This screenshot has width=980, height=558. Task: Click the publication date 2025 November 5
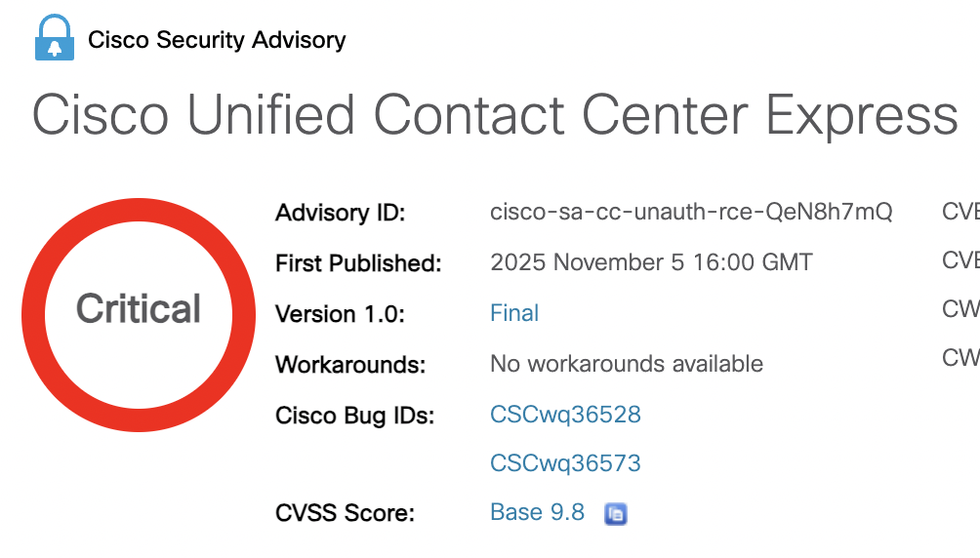point(651,262)
